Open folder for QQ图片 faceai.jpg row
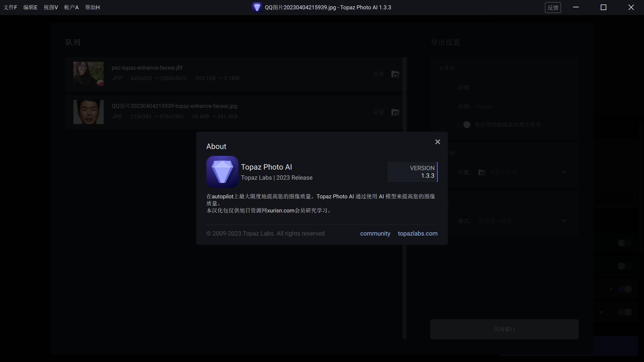The height and width of the screenshot is (362, 644). 395,112
